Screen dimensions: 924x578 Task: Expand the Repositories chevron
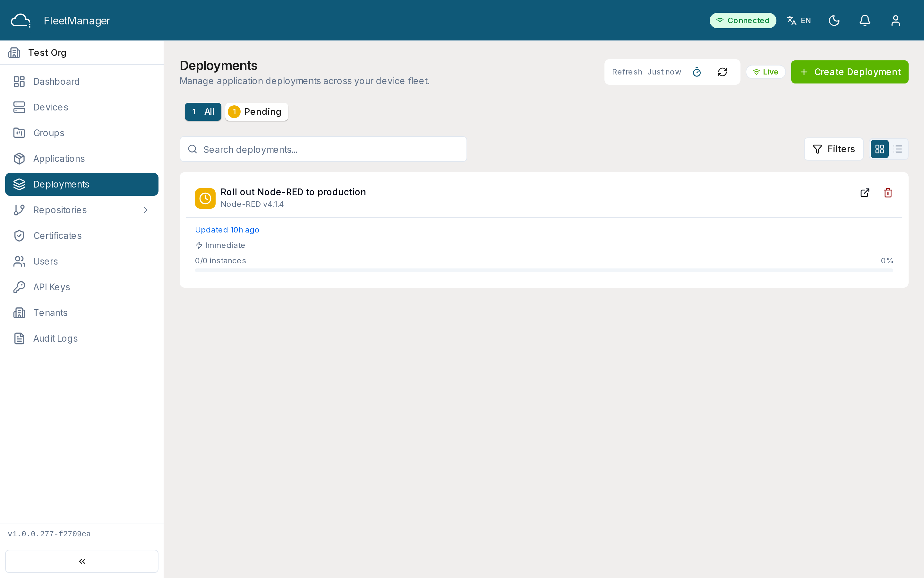(x=145, y=210)
